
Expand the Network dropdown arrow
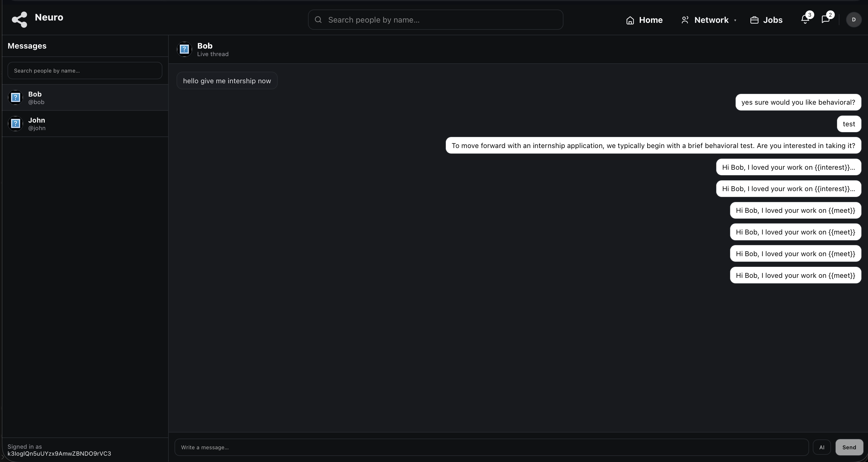(735, 20)
